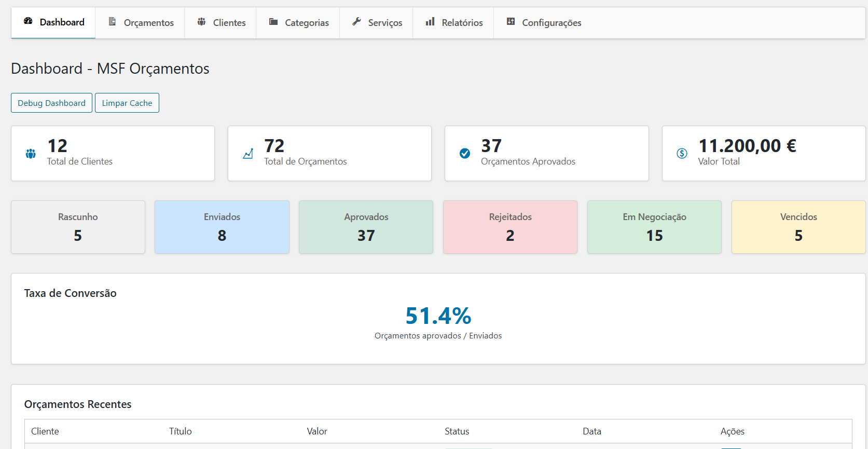The width and height of the screenshot is (868, 449).
Task: Select the yellow Vencidos status card
Action: pyautogui.click(x=798, y=227)
